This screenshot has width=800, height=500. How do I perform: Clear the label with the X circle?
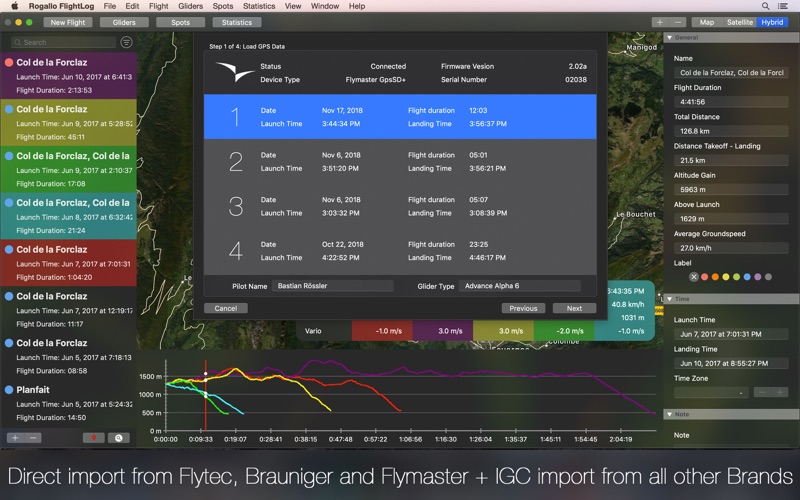[x=693, y=277]
